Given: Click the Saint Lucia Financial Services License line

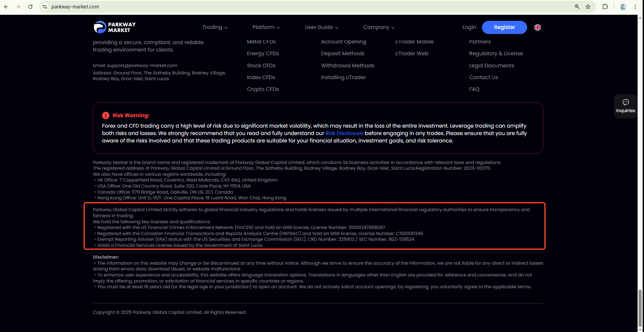Looking at the screenshot, I should 178,245.
